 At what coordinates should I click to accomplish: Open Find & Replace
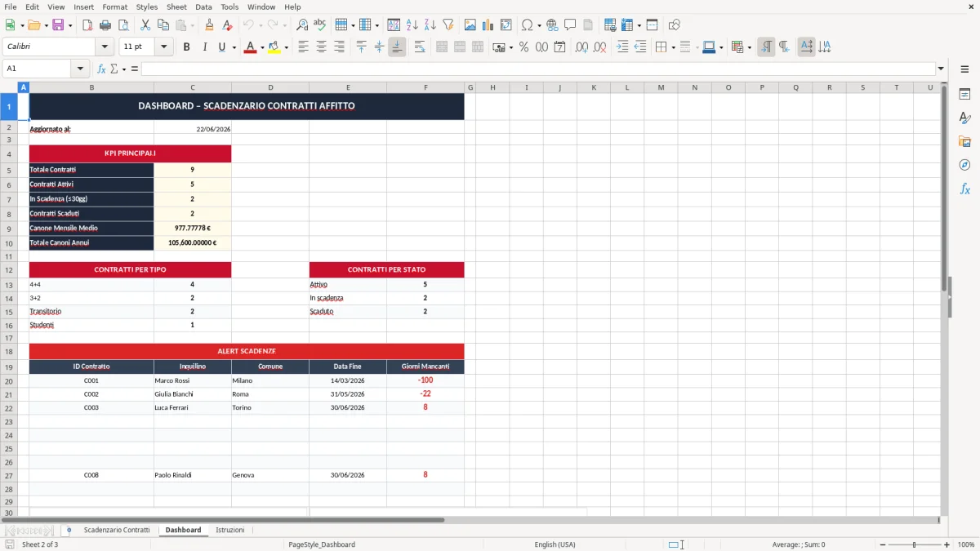pos(301,25)
